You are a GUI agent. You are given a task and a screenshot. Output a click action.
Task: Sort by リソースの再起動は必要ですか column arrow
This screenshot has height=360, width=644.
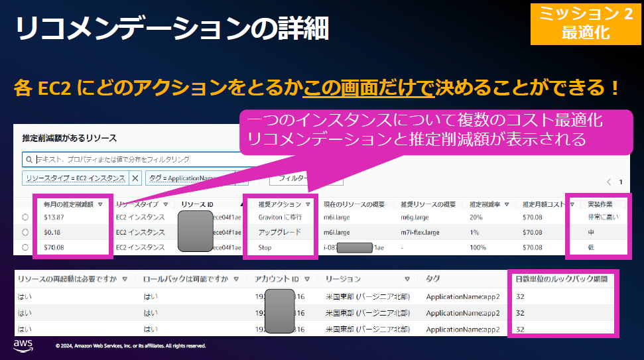(x=125, y=279)
